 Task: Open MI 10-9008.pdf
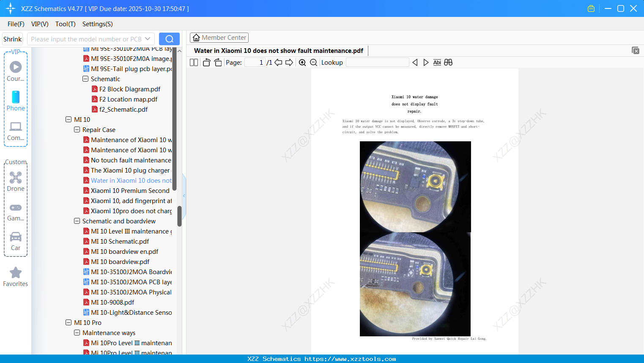tap(109, 302)
